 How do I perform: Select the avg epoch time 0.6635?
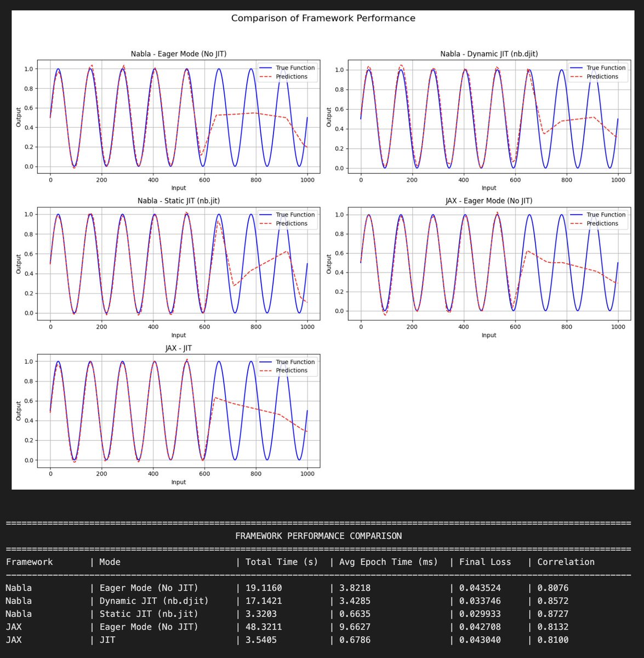[355, 614]
